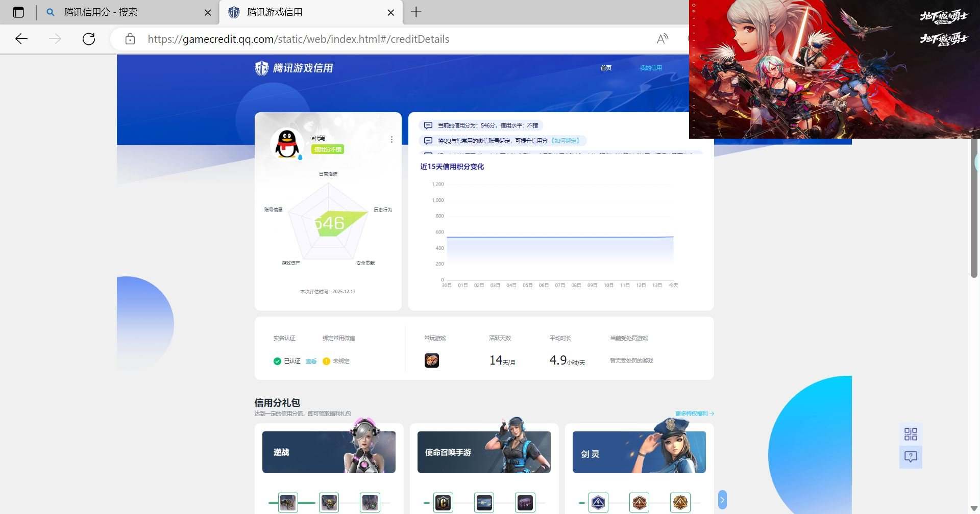Click the QQ penguin avatar
This screenshot has width=980, height=514.
287,144
